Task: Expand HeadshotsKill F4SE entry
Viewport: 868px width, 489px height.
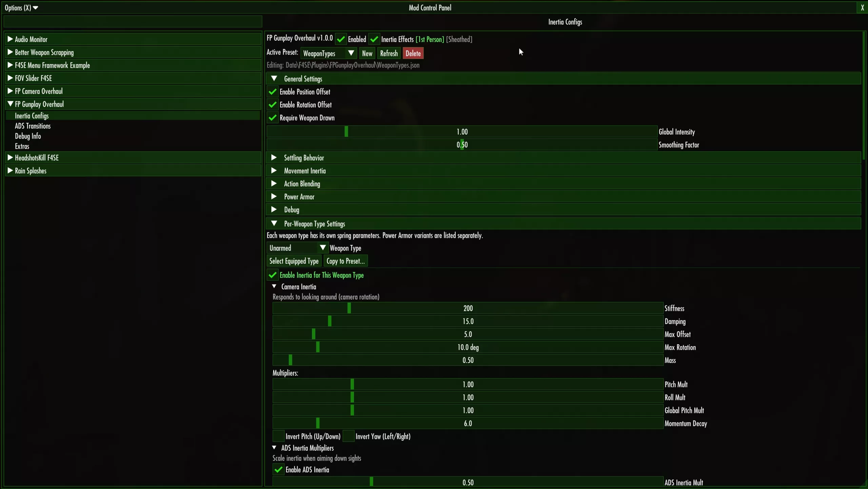Action: (133, 158)
